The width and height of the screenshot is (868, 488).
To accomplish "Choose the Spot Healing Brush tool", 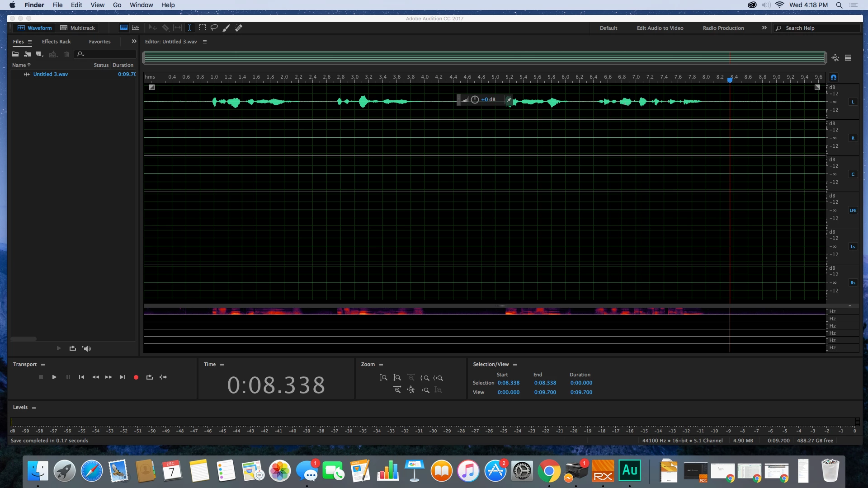I will (x=238, y=28).
